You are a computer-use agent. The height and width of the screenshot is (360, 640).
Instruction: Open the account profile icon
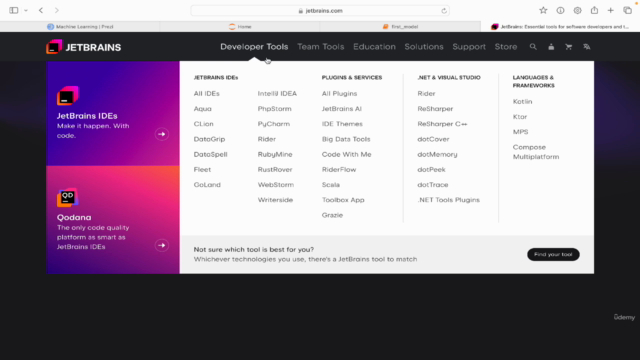click(551, 47)
